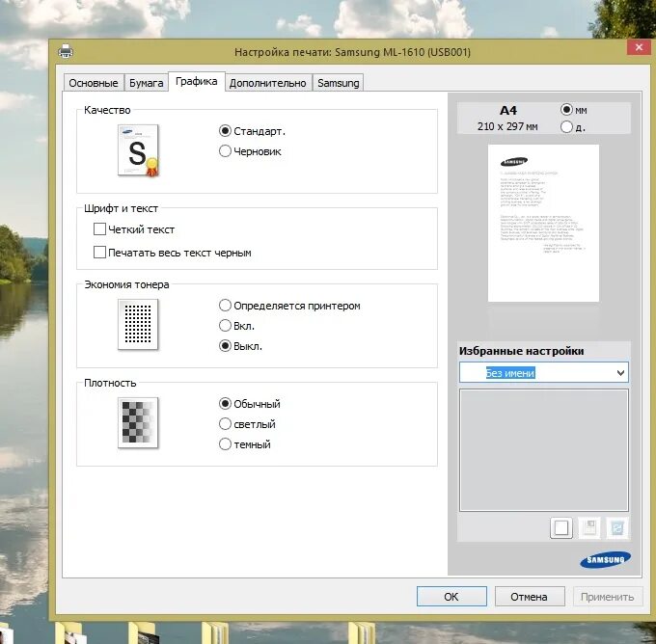Image resolution: width=656 pixels, height=644 pixels.
Task: Click the Шрифт и текст group label
Action: (x=121, y=208)
